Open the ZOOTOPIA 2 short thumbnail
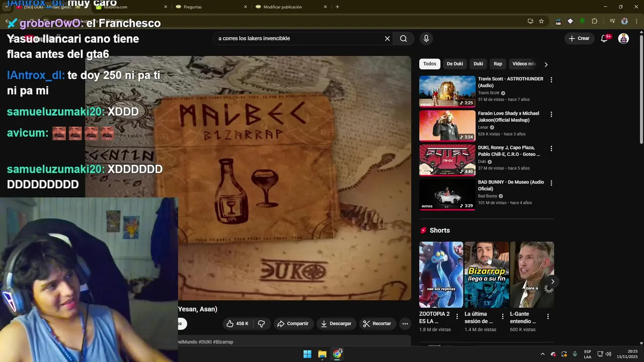The height and width of the screenshot is (362, 644). pos(441,275)
